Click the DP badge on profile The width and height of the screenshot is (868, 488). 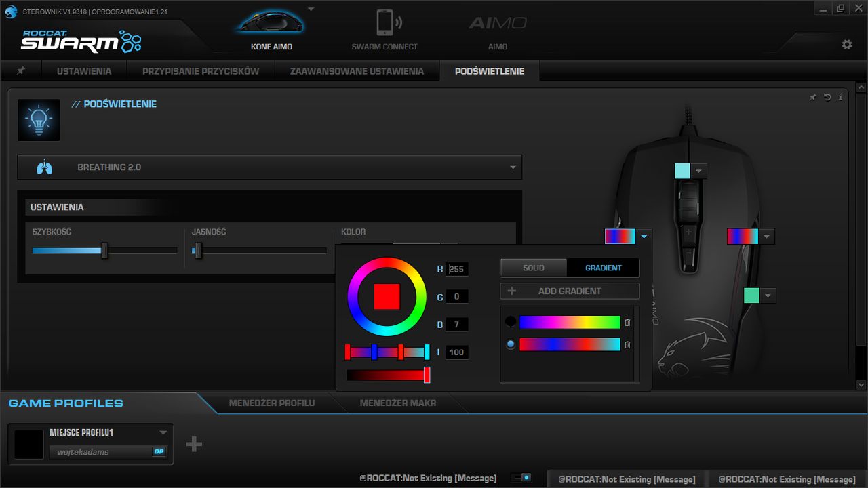point(159,451)
